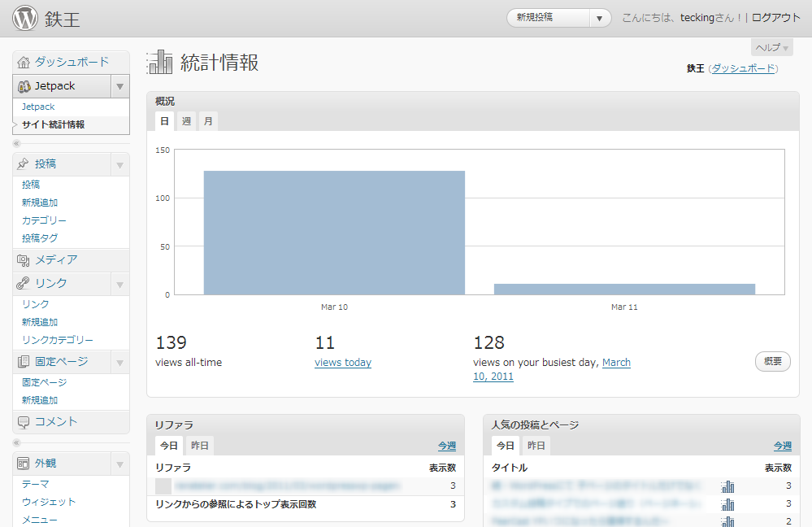The width and height of the screenshot is (812, 527).
Task: Open メニュー in sidebar
Action: pos(40,520)
